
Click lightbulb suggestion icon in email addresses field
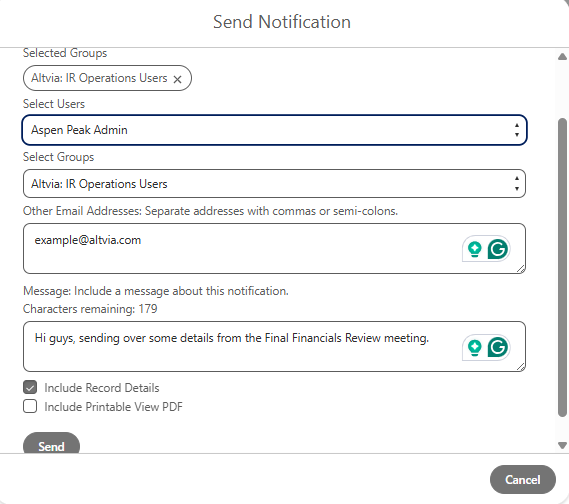(474, 249)
